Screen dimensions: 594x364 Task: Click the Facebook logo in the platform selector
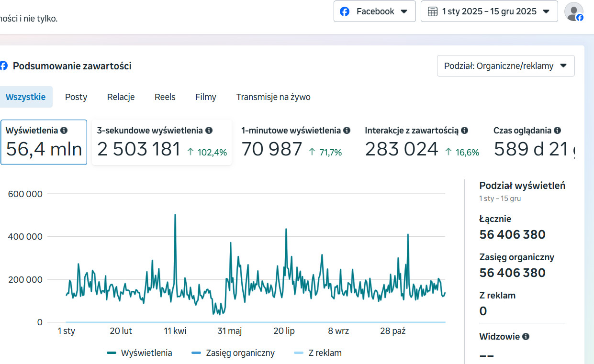(345, 11)
